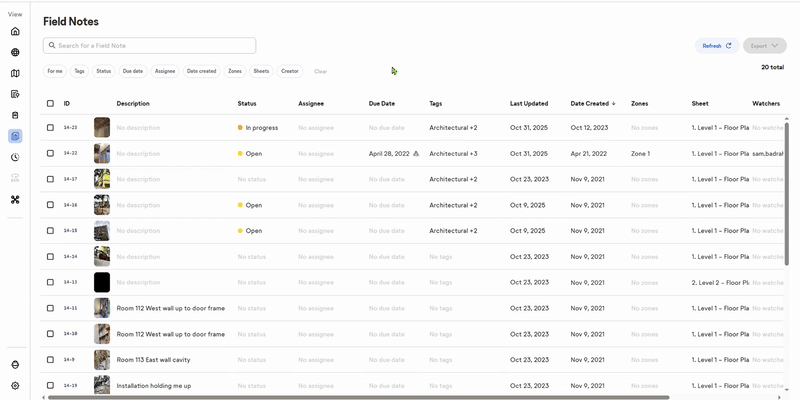The image size is (800, 400).
Task: Click "April 28, 2022" due date
Action: pyautogui.click(x=389, y=154)
